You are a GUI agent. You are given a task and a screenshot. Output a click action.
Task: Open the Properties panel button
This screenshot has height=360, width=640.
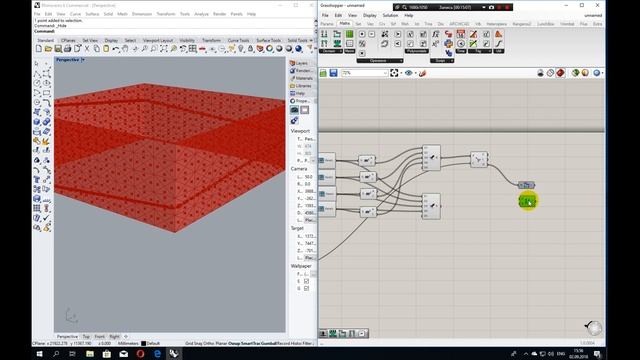tap(301, 101)
